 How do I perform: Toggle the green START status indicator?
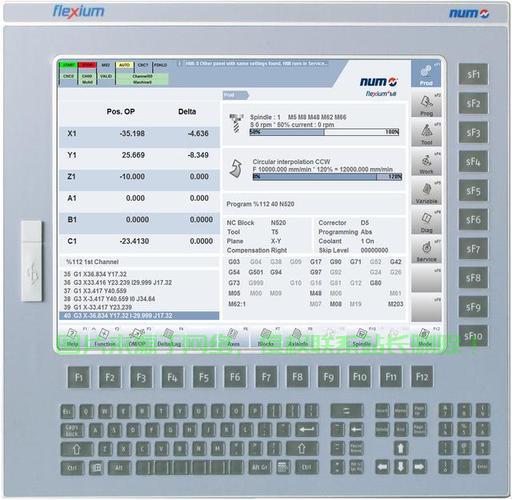[x=69, y=65]
